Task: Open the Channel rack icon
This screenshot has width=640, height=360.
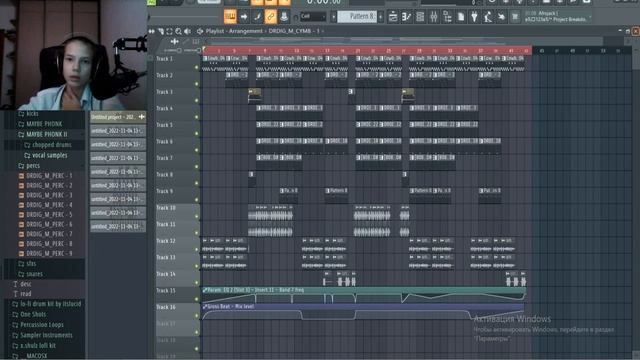Action: point(420,17)
